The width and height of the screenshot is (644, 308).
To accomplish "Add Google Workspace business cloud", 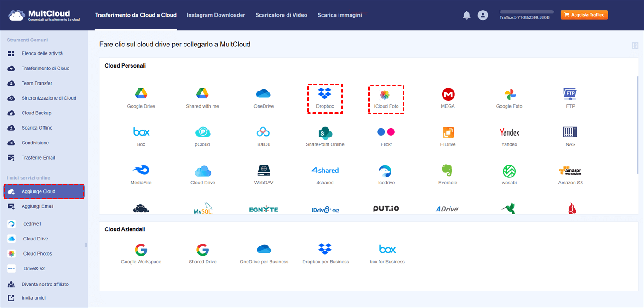I will point(141,254).
